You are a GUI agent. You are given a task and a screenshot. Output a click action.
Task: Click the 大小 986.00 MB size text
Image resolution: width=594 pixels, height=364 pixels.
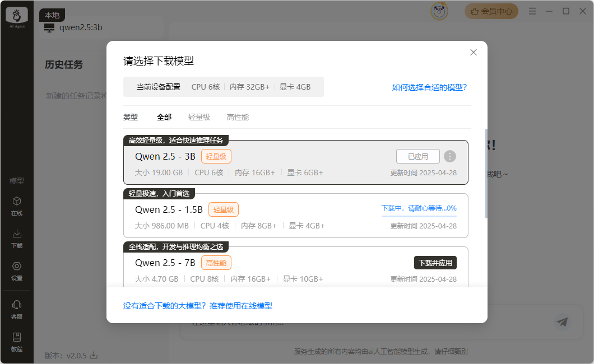click(162, 226)
